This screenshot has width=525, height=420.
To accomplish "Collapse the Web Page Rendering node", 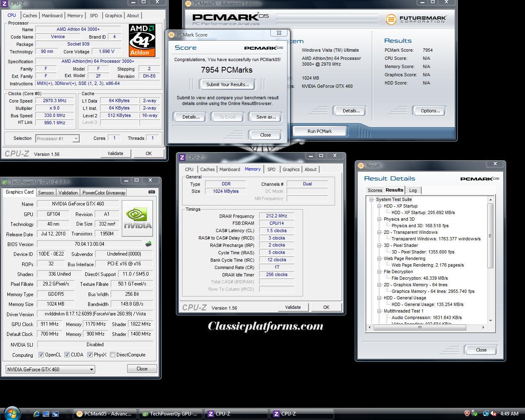I will (x=379, y=258).
